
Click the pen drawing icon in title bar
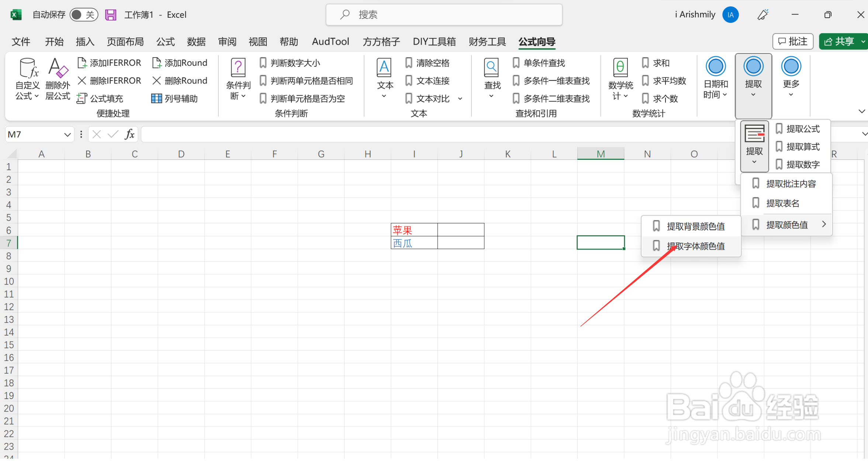pyautogui.click(x=763, y=15)
